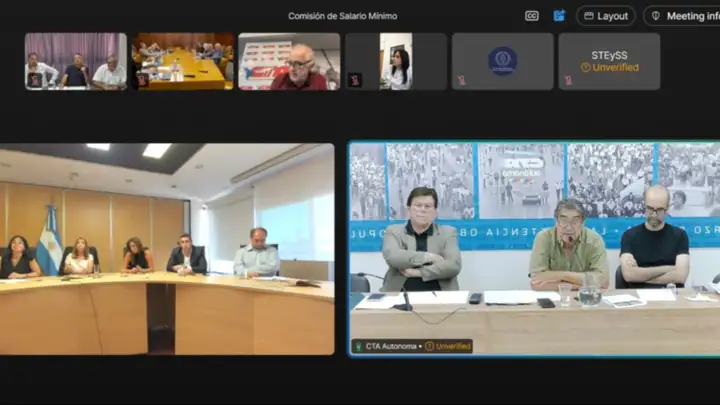
Task: Open the Layout options
Action: 605,16
